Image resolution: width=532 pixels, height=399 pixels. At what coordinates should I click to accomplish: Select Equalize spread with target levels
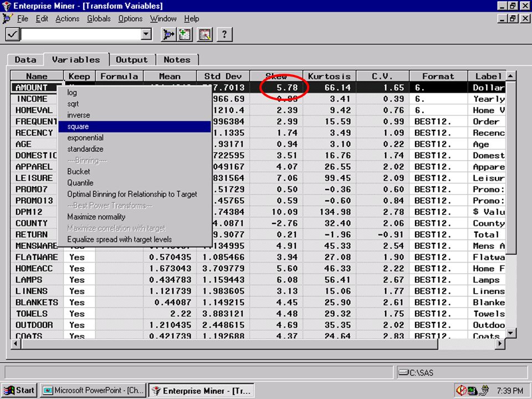[x=134, y=239]
